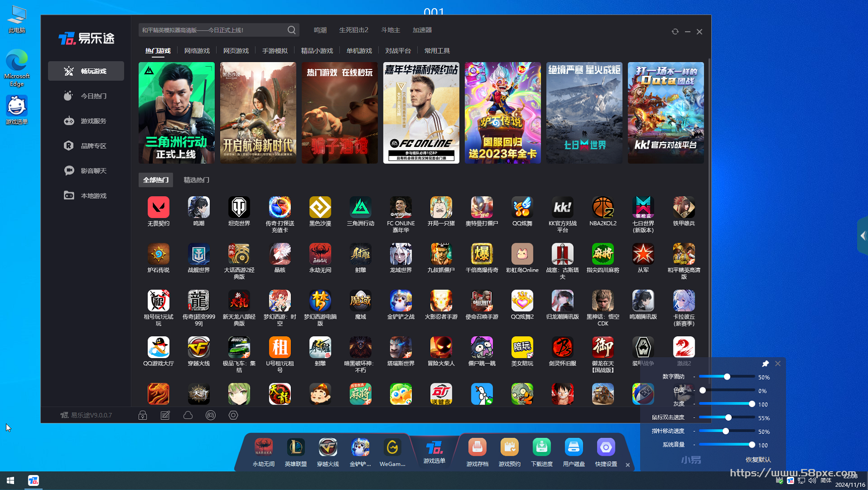This screenshot has height=490, width=868.
Task: Open 快捷设置 in the dock
Action: coord(606,452)
